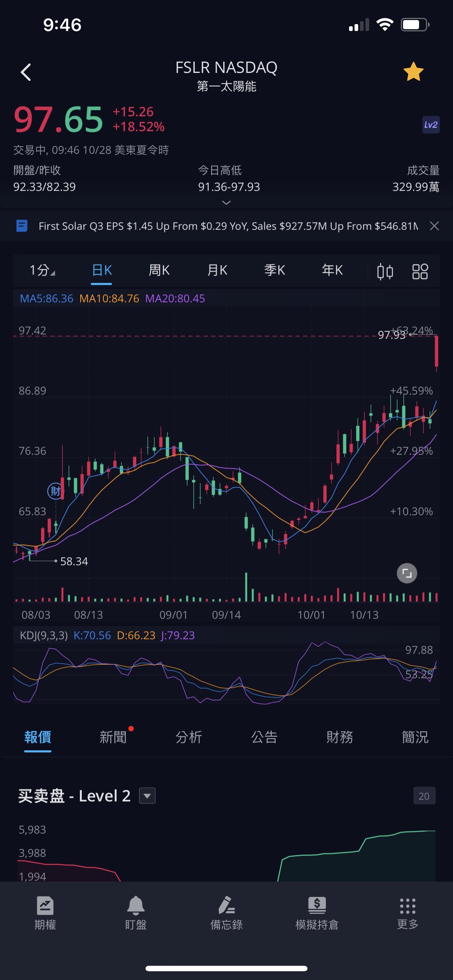
Task: Tap the Lv2 badge icon
Action: pyautogui.click(x=430, y=125)
